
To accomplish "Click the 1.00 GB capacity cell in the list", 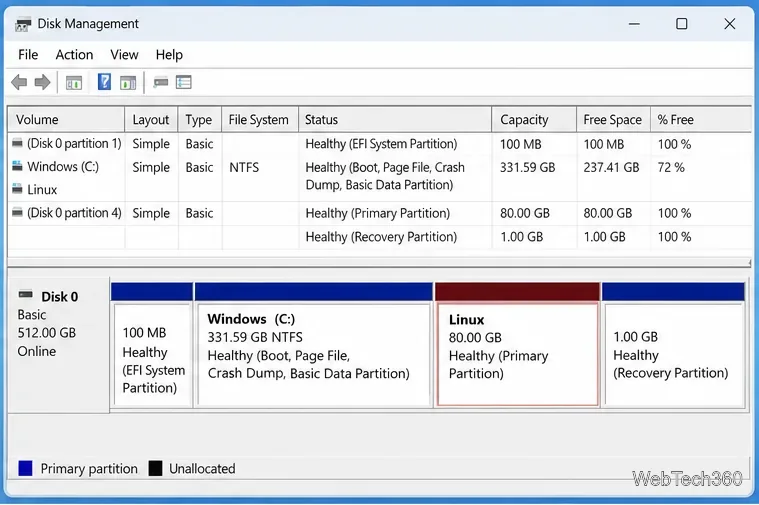I will pyautogui.click(x=521, y=237).
